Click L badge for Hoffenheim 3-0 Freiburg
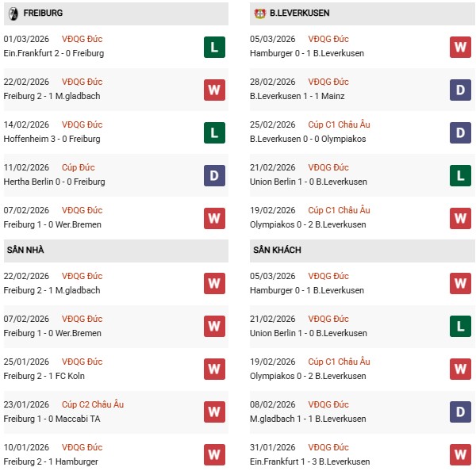Screen dimensions: 476x471 [x=214, y=132]
